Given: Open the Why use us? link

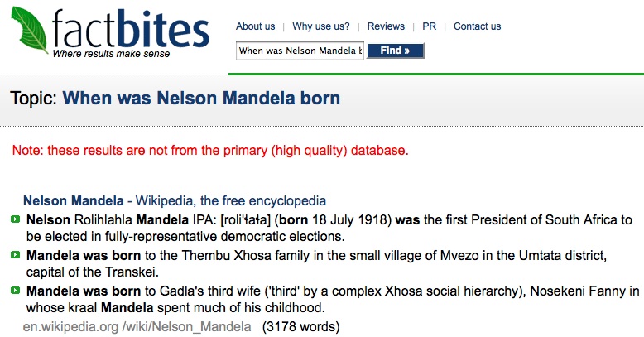Looking at the screenshot, I should 321,26.
